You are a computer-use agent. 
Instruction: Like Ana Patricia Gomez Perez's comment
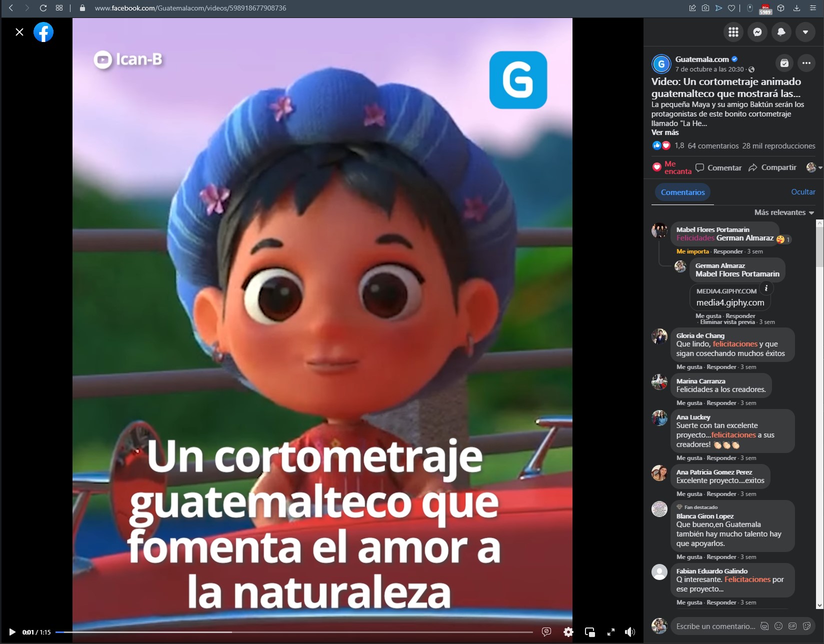coord(689,494)
